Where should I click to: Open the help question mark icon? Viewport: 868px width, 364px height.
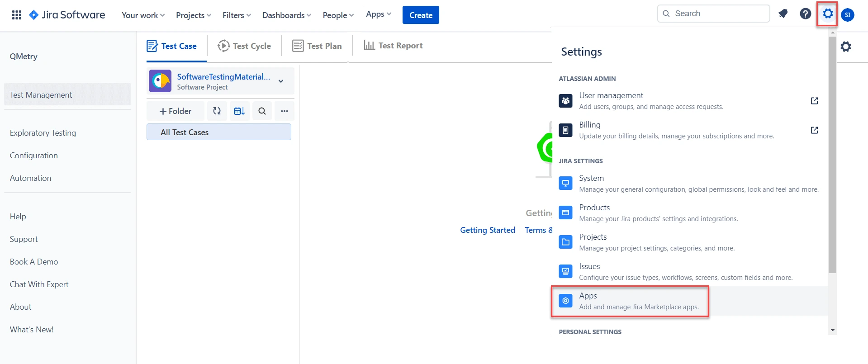[x=805, y=14]
